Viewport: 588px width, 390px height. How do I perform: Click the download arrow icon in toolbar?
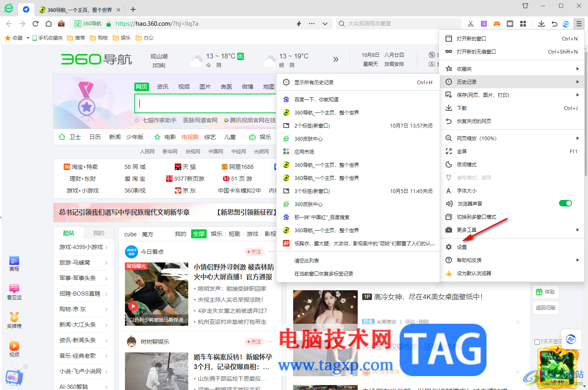(541, 23)
